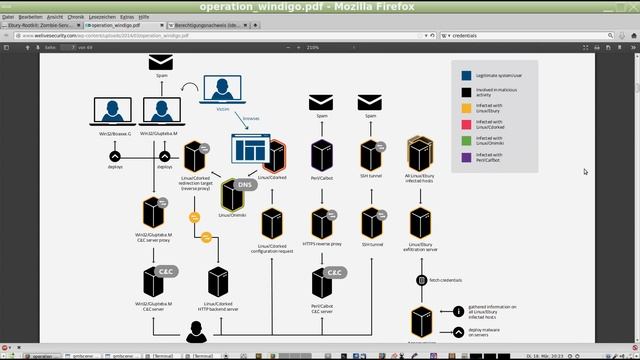Screen dimensions: 640x360
Task: Open the Hilfe menu
Action: click(144, 17)
